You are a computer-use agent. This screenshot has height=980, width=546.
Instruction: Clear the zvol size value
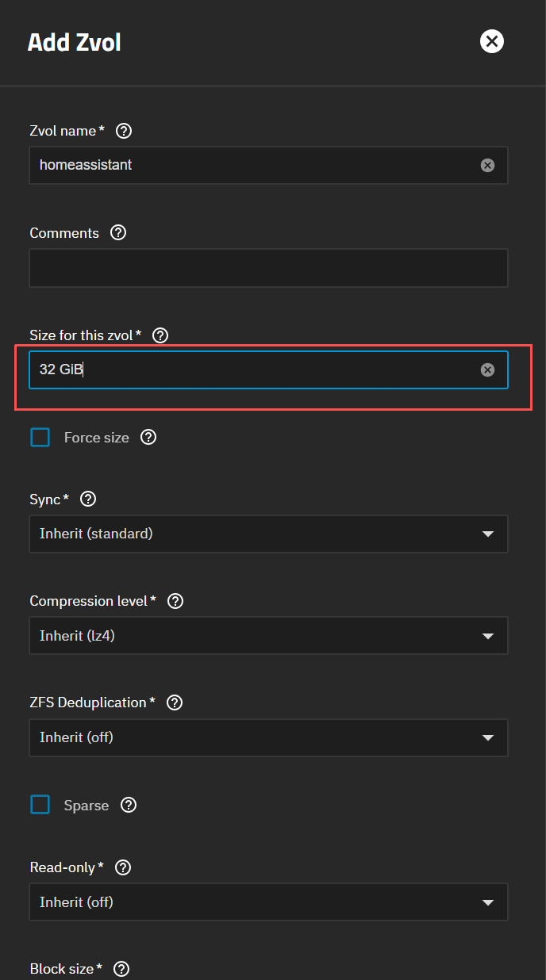click(x=487, y=370)
